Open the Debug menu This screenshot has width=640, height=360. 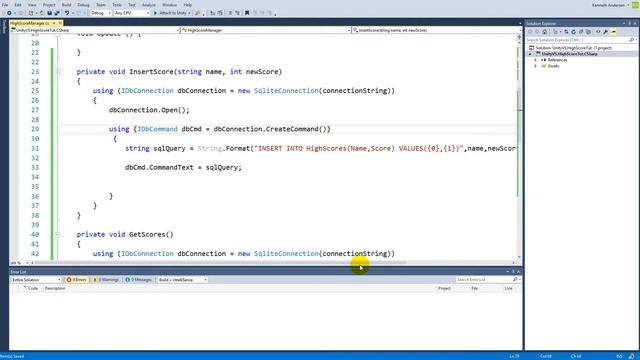click(x=83, y=5)
